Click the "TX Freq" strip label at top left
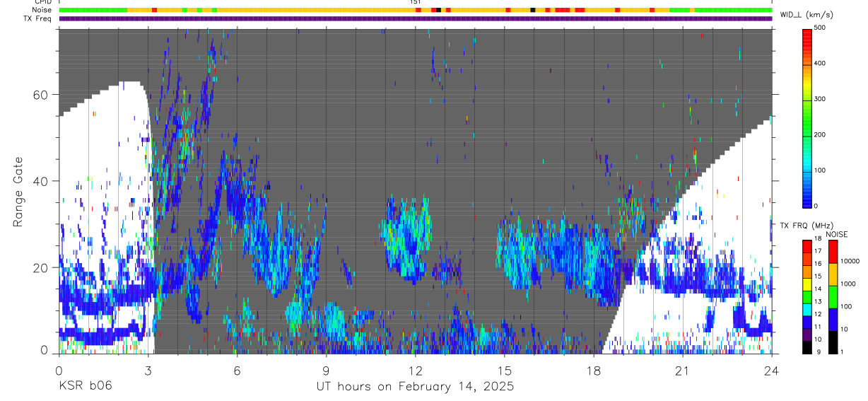868x401 pixels. click(37, 18)
